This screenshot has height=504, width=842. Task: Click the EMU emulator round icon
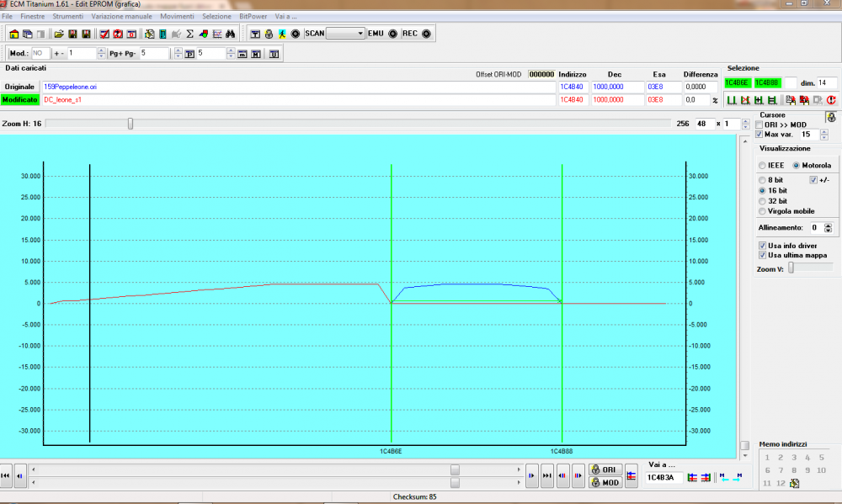(392, 34)
